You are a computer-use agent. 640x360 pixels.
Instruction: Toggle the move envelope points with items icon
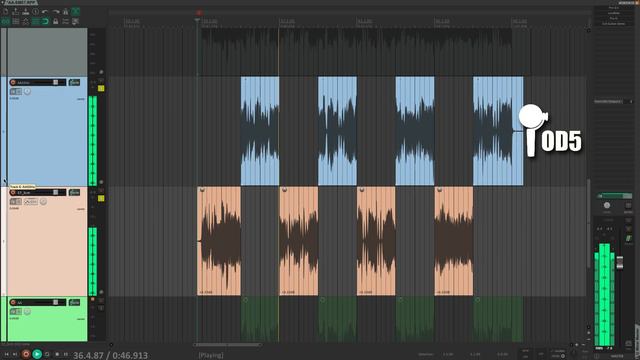[25, 21]
